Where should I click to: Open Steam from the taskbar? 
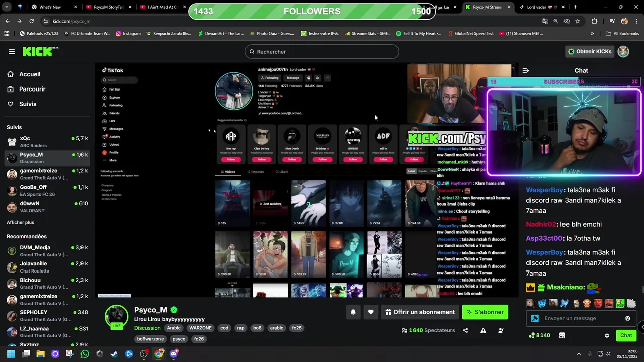[114, 354]
